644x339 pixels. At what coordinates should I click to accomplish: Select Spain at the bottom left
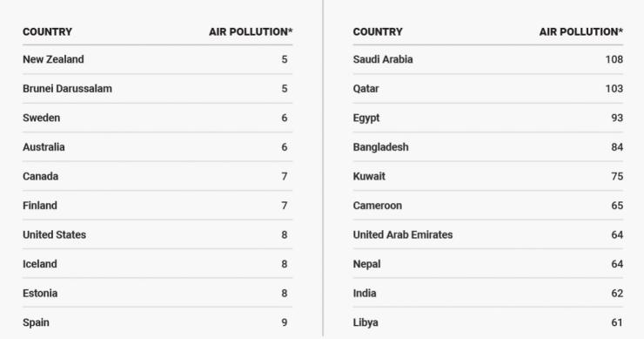(36, 322)
